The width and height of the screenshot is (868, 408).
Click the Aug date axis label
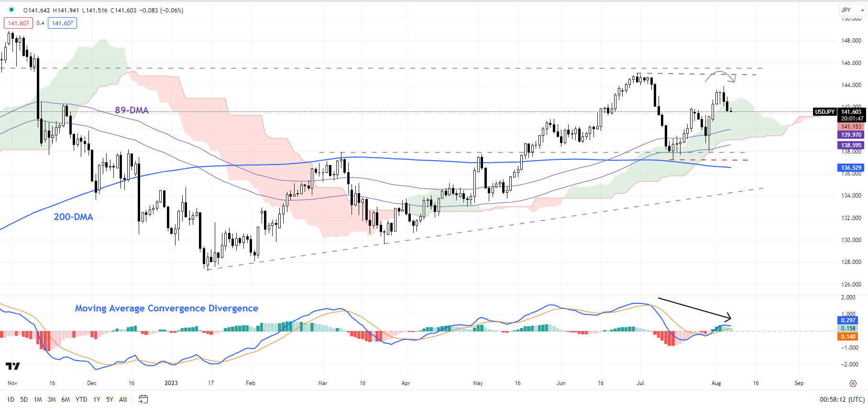pyautogui.click(x=716, y=383)
